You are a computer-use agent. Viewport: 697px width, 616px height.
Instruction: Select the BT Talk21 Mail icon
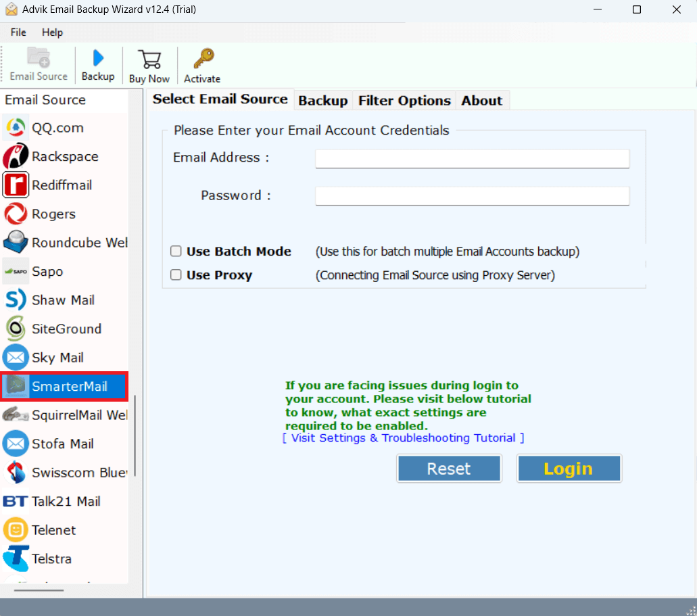(x=16, y=501)
